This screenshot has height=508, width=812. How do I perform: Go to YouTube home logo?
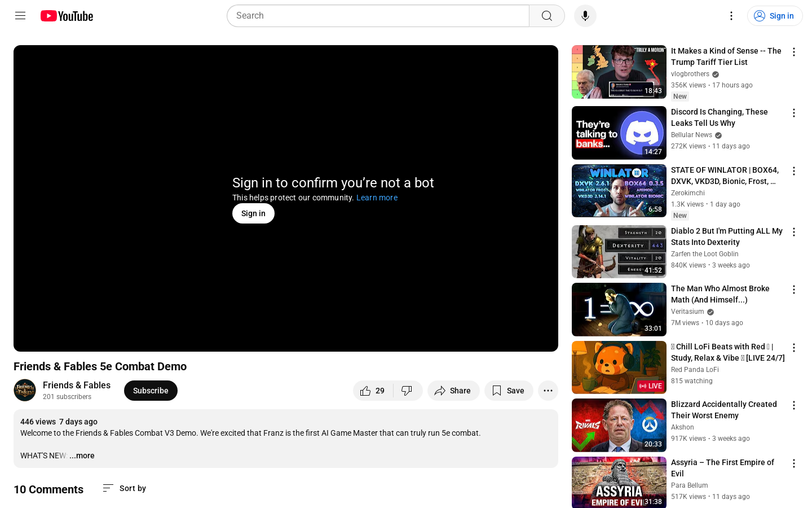(x=67, y=16)
